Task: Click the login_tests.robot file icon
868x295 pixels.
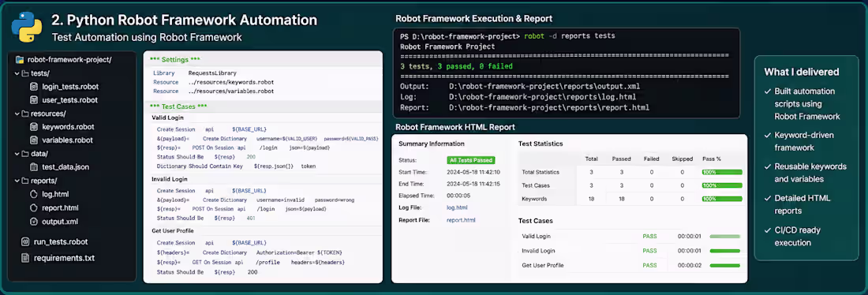Action: pos(34,87)
